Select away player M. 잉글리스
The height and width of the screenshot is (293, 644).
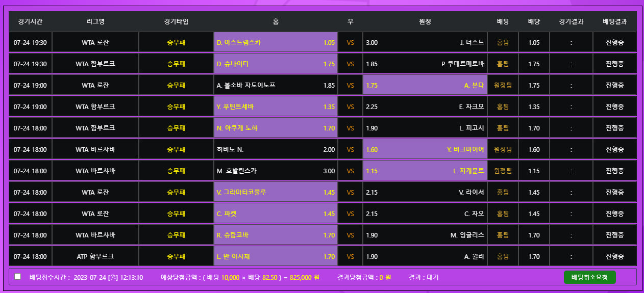(425, 235)
